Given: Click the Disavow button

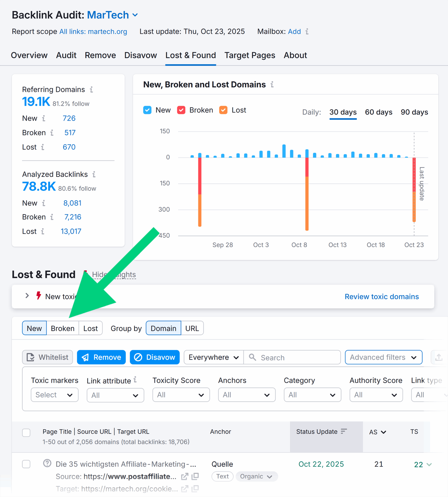Looking at the screenshot, I should coord(155,357).
